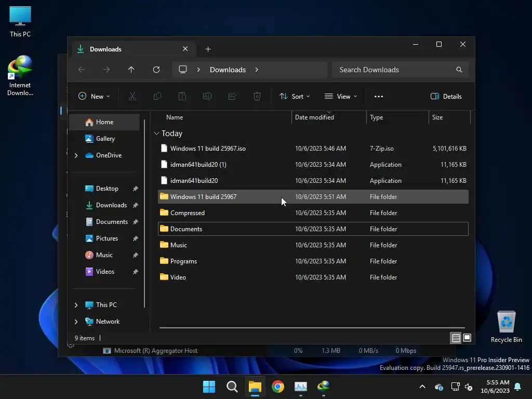Image resolution: width=532 pixels, height=399 pixels.
Task: Click the muted volume tray icon
Action: pos(469,387)
